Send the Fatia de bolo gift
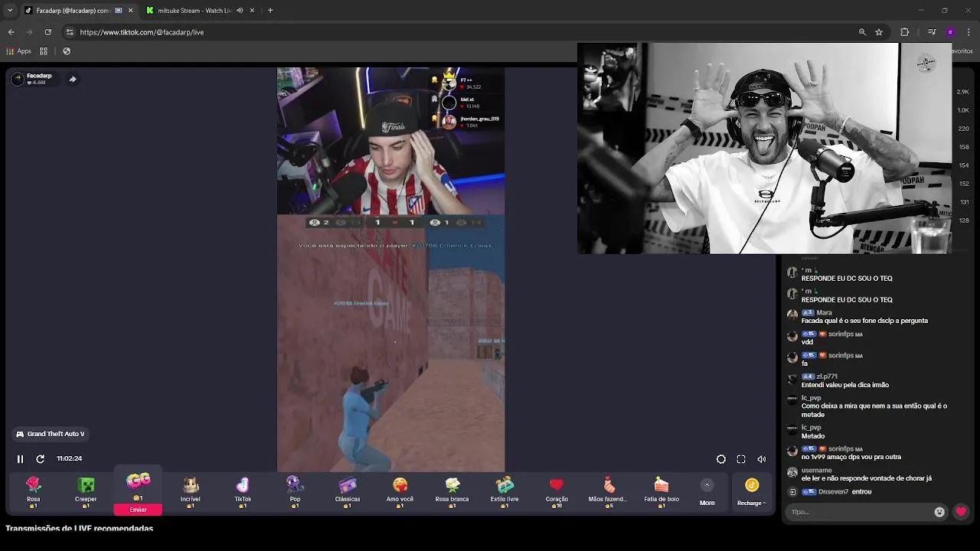 (661, 491)
